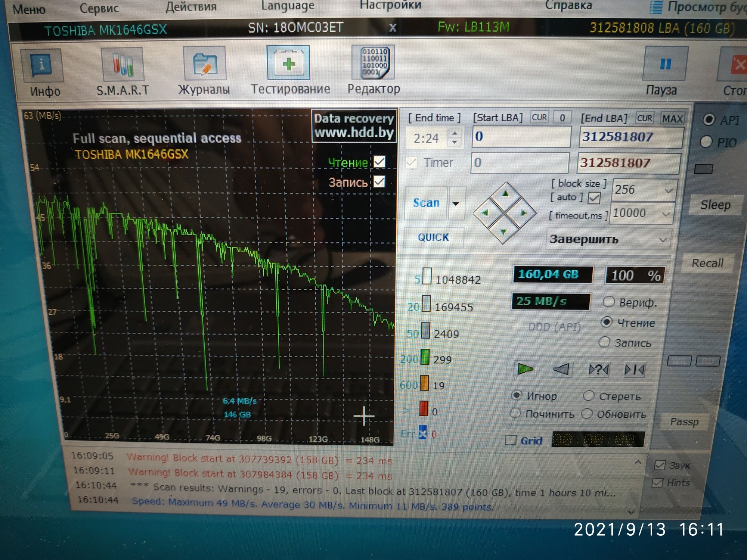Open the S.M.A.R.T attributes icon
This screenshot has height=560, width=747.
123,65
